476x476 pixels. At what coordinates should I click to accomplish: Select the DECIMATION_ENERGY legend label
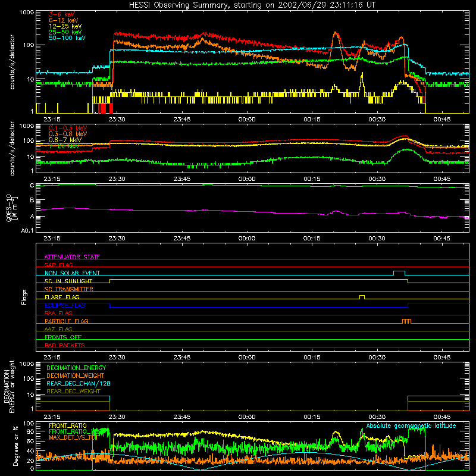[76, 368]
